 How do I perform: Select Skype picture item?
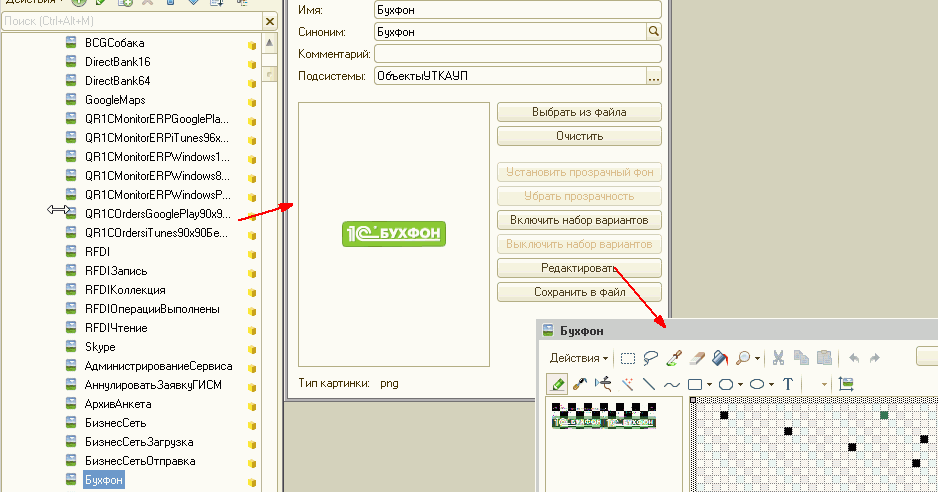coord(100,347)
